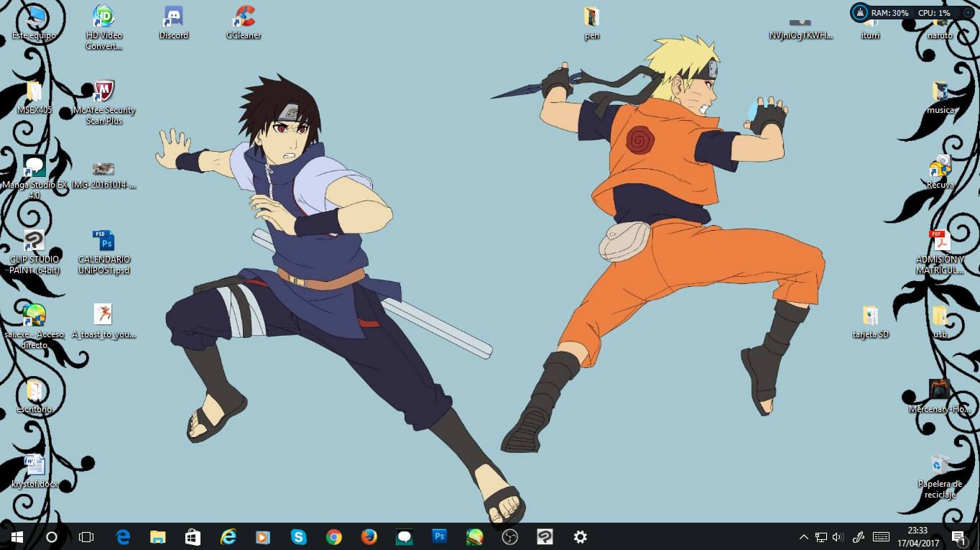The width and height of the screenshot is (980, 550).
Task: Open OBS Studio from the taskbar
Action: (510, 536)
